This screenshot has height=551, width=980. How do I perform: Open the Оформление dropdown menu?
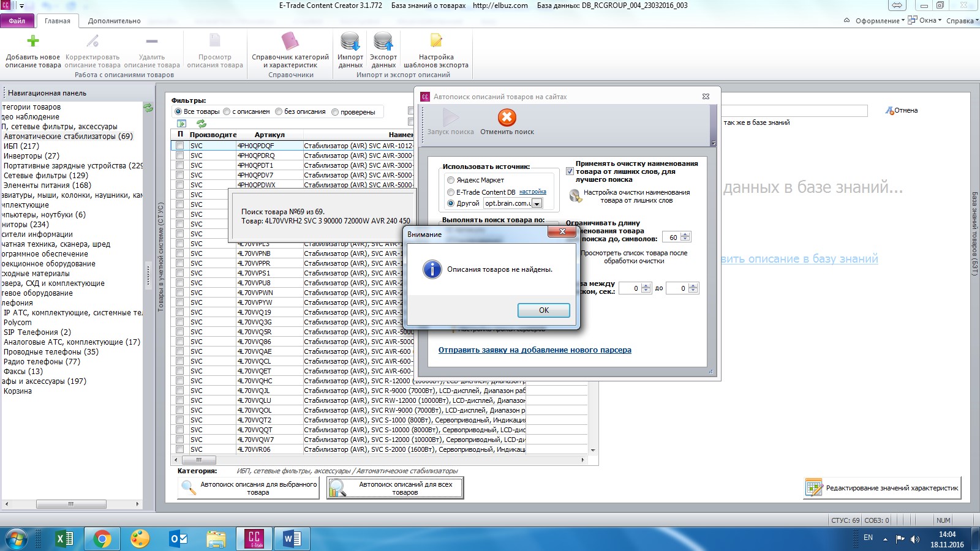click(880, 21)
